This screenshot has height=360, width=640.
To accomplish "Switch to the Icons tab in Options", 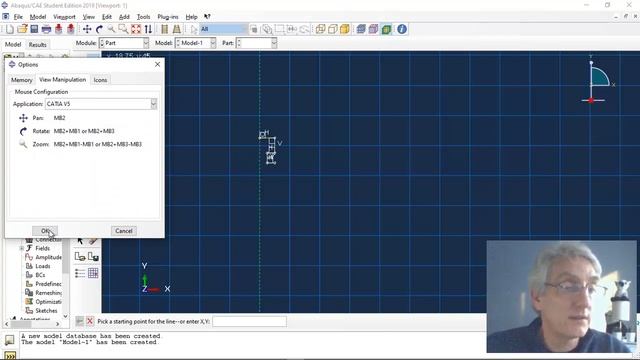I will 100,80.
